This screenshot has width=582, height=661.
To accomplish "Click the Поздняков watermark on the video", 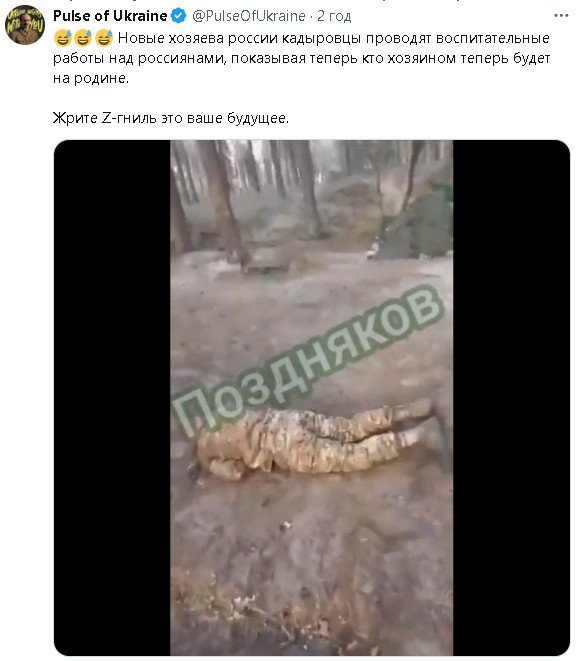I will [308, 360].
